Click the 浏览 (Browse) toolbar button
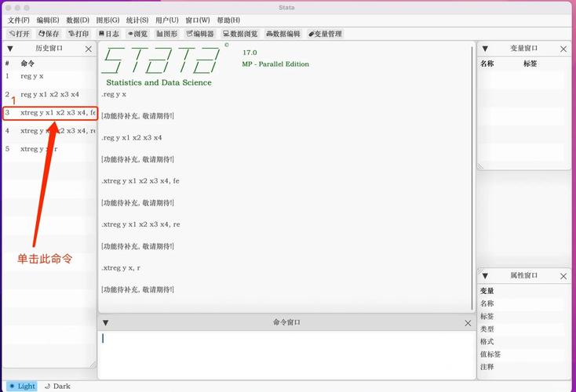 point(138,34)
